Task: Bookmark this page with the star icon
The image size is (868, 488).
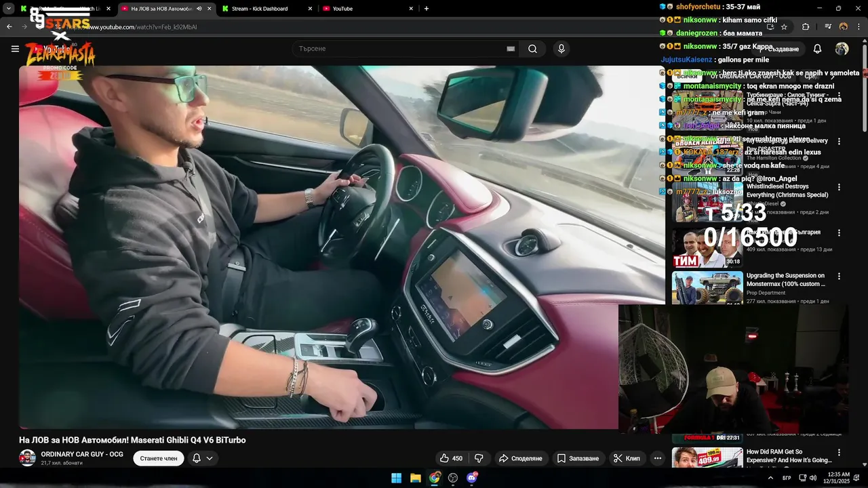Action: (784, 27)
